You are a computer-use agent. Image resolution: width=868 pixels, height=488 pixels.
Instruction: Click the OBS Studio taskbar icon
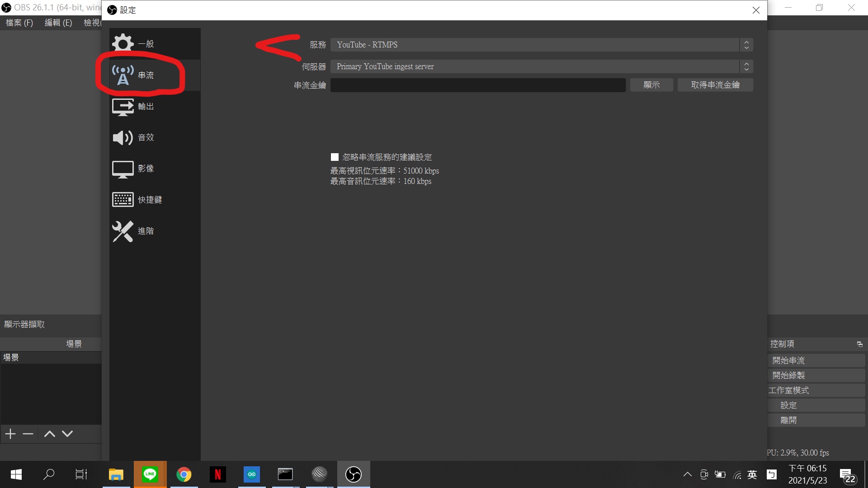point(354,474)
